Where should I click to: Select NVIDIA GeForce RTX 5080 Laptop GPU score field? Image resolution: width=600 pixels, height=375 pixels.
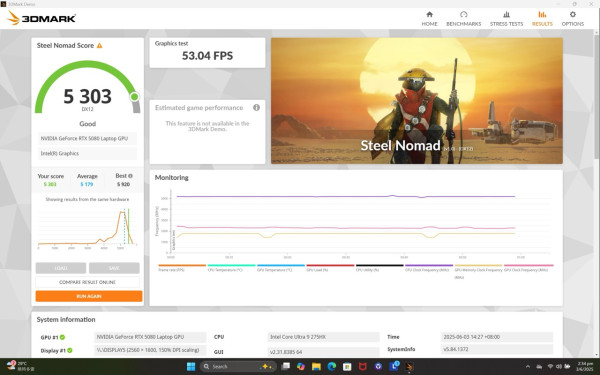coord(87,139)
